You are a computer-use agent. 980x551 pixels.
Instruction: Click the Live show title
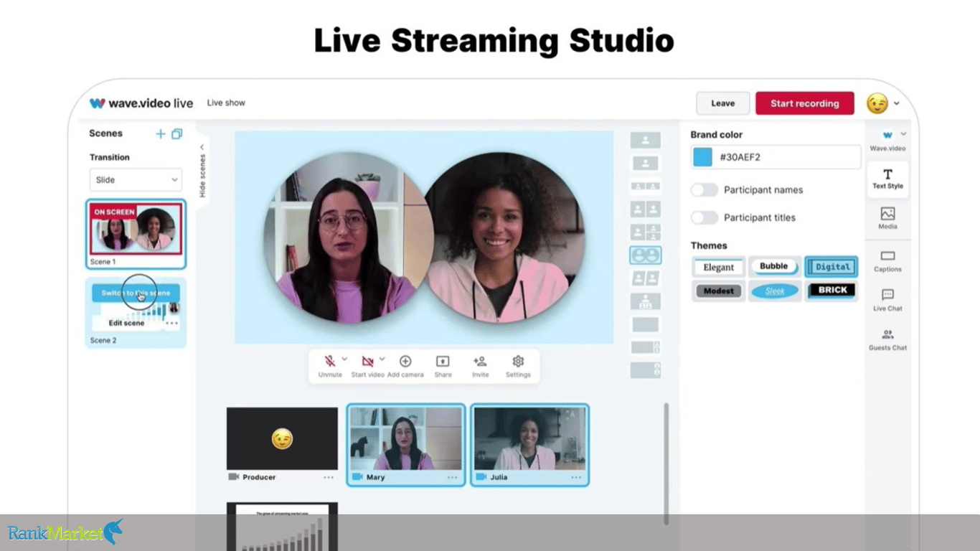226,103
